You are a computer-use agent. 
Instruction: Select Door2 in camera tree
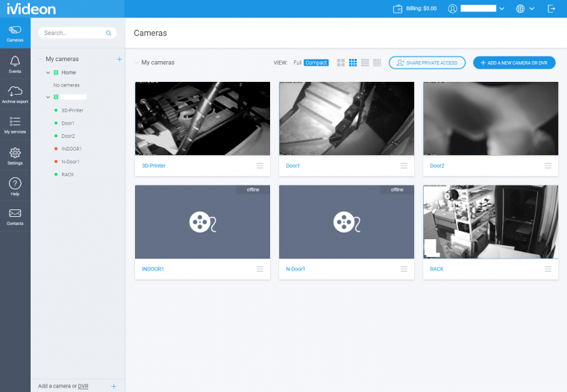(68, 136)
